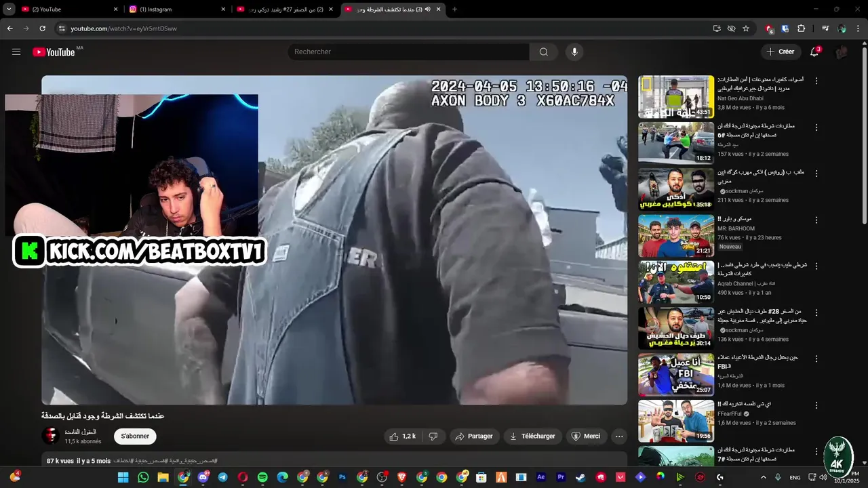Switch keyboard language ENG in tray
This screenshot has height=488, width=868.
(x=793, y=477)
